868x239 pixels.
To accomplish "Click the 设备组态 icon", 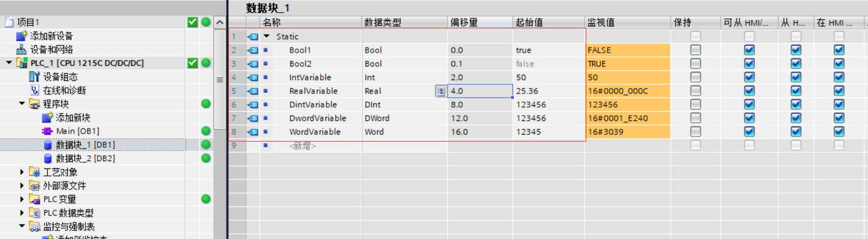I will (x=34, y=77).
